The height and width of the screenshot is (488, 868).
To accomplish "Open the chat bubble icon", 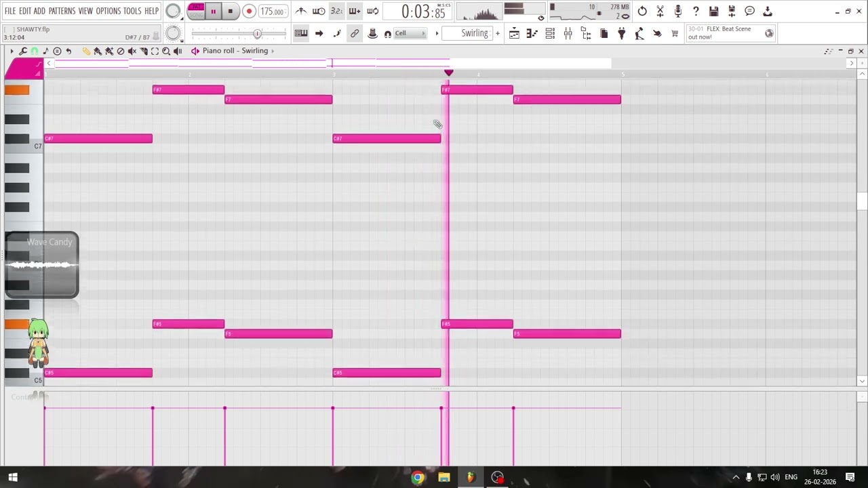I will pos(749,11).
